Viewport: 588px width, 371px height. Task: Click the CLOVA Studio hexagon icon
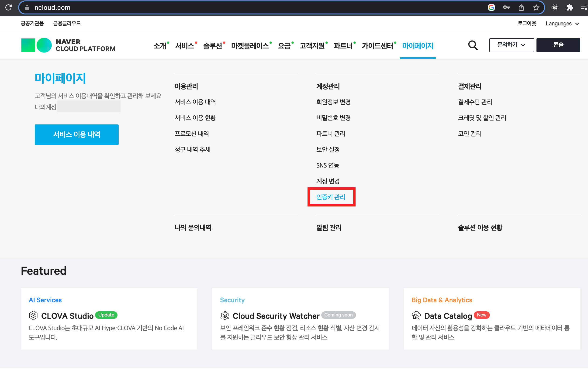(33, 315)
